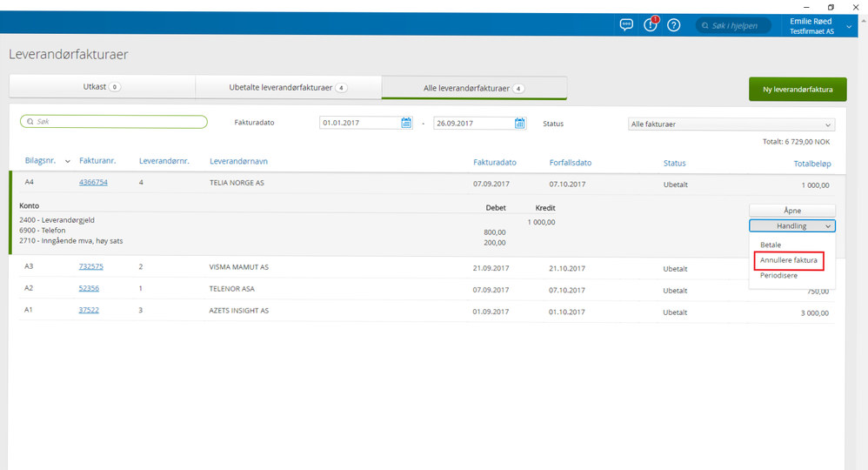
Task: Open the help question mark icon
Action: tap(674, 25)
